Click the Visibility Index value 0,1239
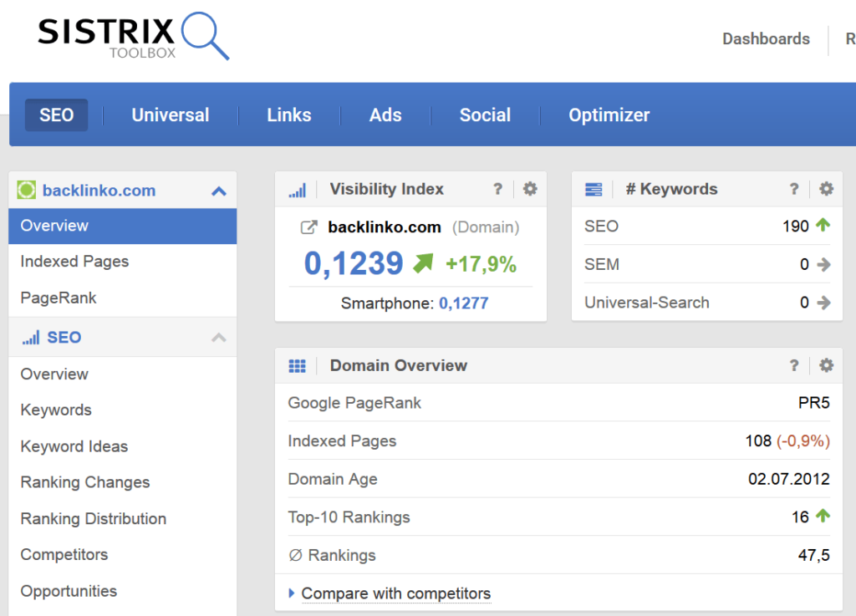Viewport: 856px width, 616px height. [x=354, y=263]
